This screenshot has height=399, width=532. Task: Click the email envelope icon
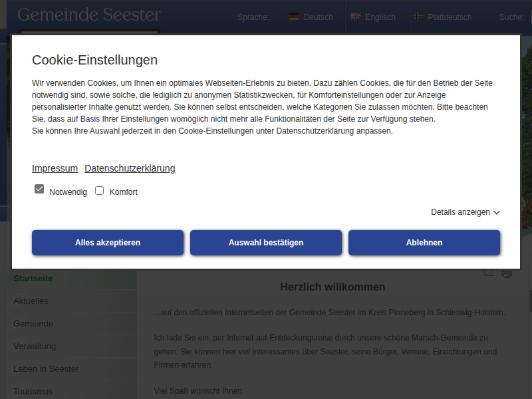[x=488, y=273]
